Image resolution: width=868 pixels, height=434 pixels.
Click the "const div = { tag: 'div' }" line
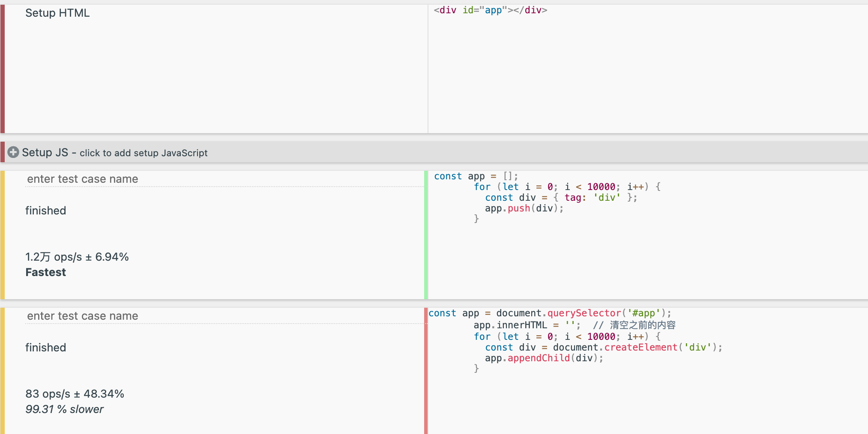pyautogui.click(x=561, y=198)
